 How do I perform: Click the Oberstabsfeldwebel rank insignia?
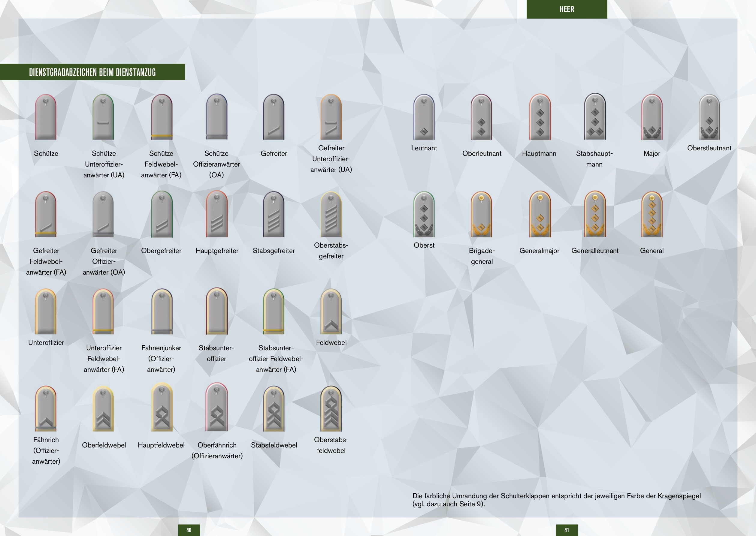point(331,409)
